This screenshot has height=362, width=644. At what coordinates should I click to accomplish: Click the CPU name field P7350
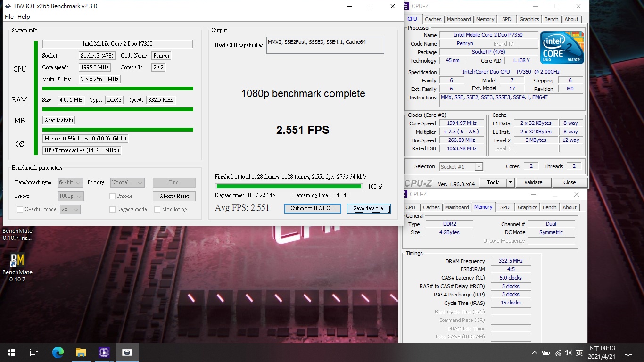click(x=117, y=44)
